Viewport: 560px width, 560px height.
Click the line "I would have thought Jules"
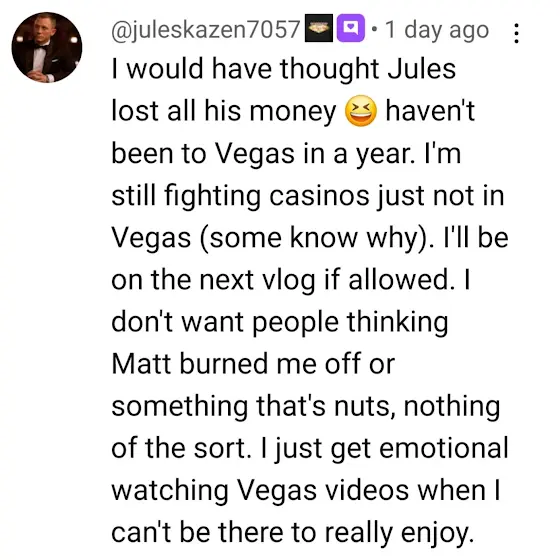[x=284, y=69]
